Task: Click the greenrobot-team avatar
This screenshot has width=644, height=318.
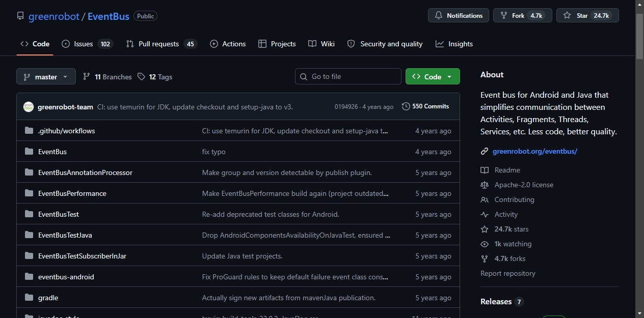Action: 29,107
